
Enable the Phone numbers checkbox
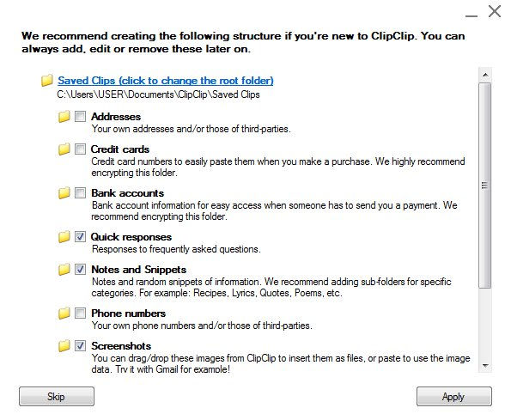[x=80, y=313]
